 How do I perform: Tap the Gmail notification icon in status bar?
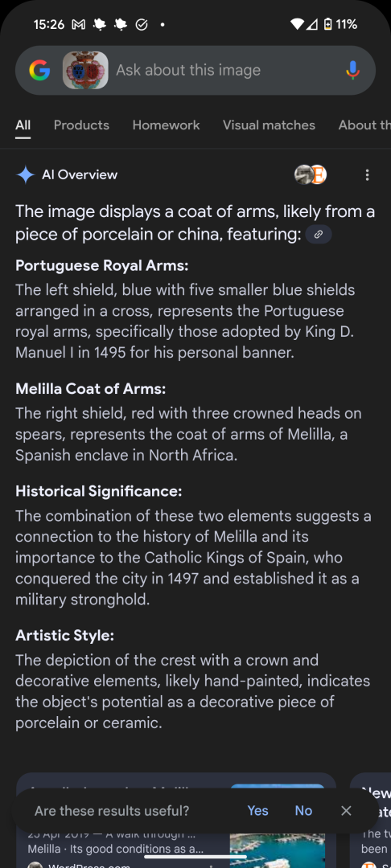(79, 24)
